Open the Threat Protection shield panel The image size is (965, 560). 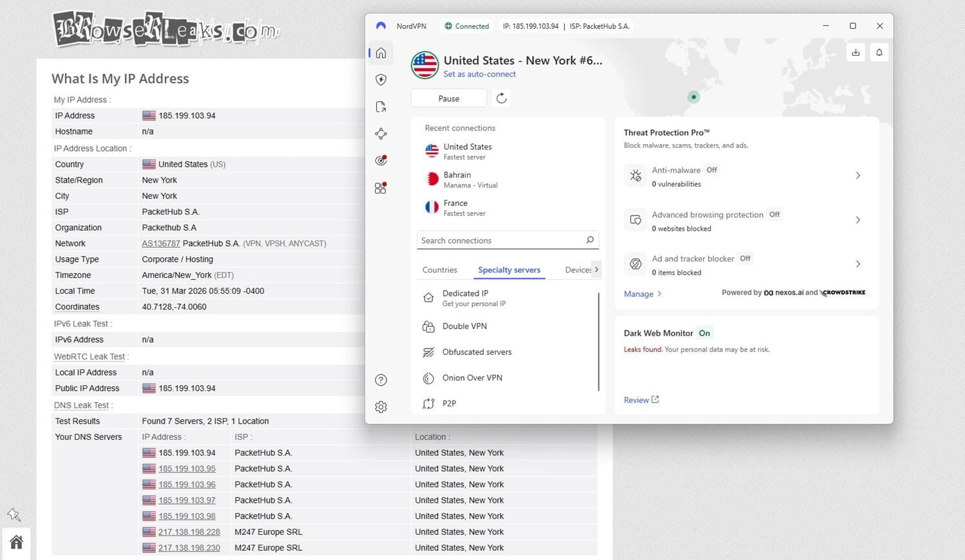point(381,80)
